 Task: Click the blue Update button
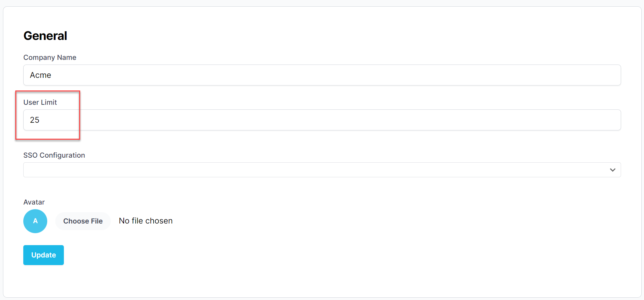44,255
